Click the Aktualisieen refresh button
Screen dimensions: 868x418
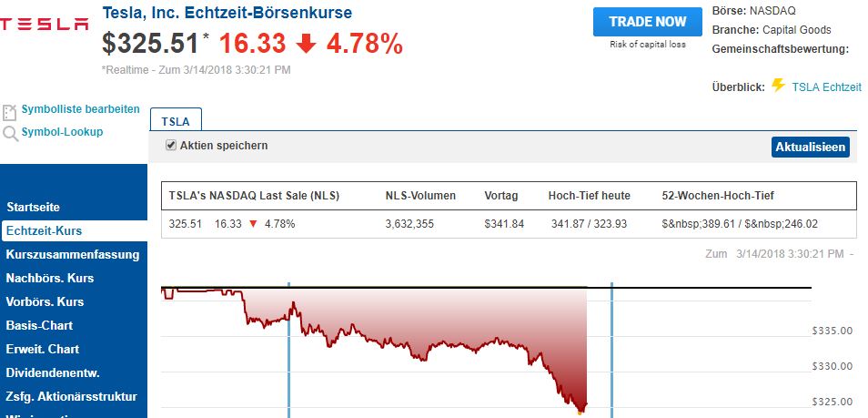click(810, 147)
